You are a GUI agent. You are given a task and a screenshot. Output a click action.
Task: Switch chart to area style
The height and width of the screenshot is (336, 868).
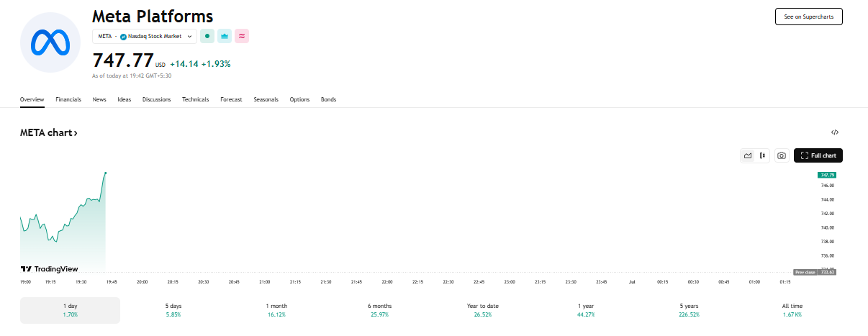click(x=748, y=155)
